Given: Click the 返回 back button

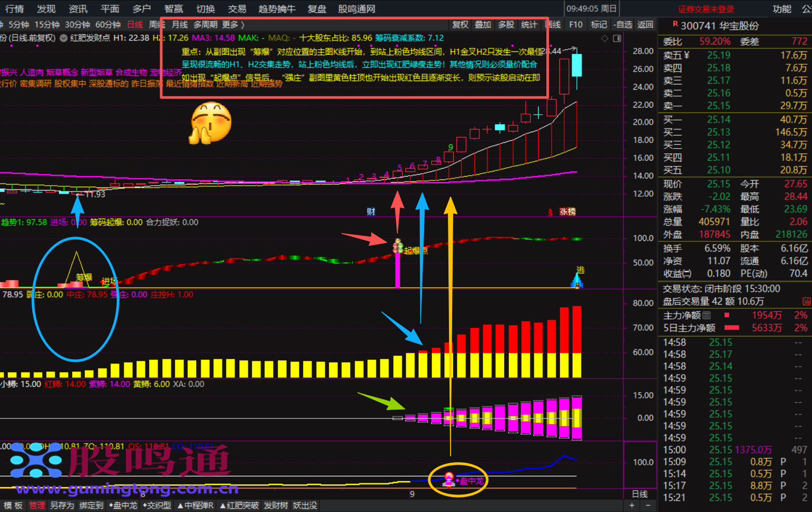Looking at the screenshot, I should (645, 24).
